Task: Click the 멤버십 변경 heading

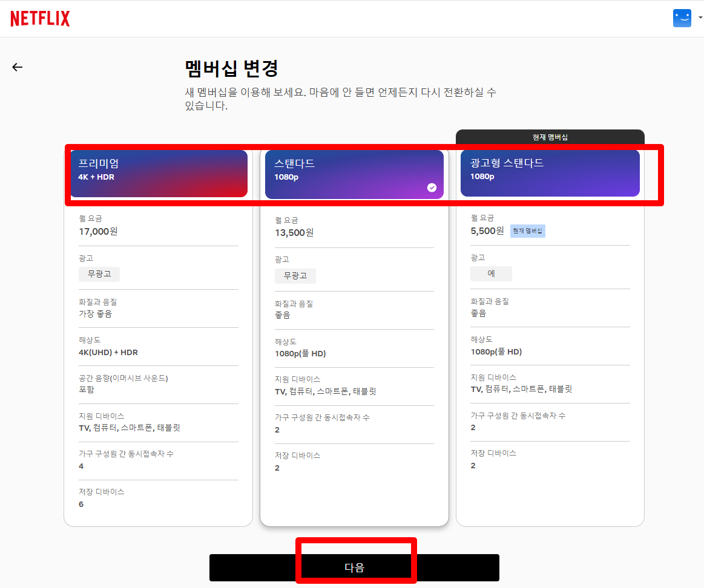Action: (232, 69)
